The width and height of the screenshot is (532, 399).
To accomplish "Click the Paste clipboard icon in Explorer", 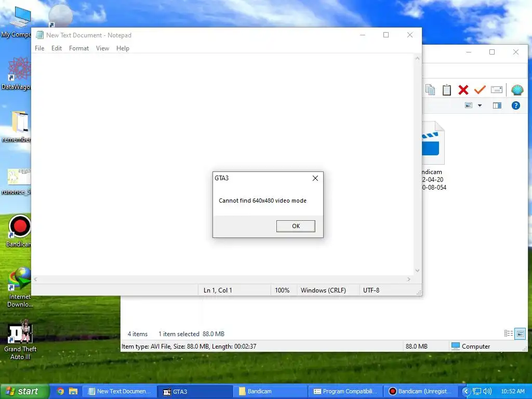I will [x=446, y=89].
